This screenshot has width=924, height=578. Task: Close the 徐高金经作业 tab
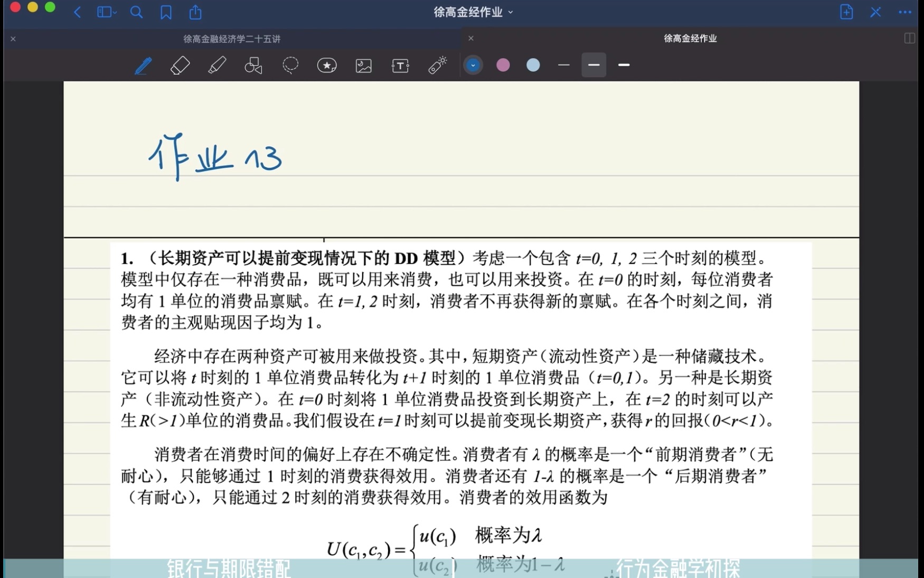coord(471,38)
